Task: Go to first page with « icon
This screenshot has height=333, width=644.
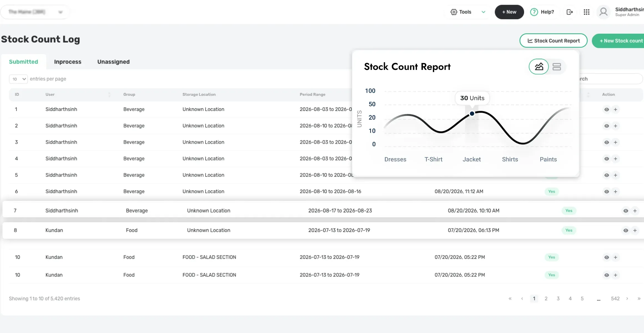Action: click(510, 299)
